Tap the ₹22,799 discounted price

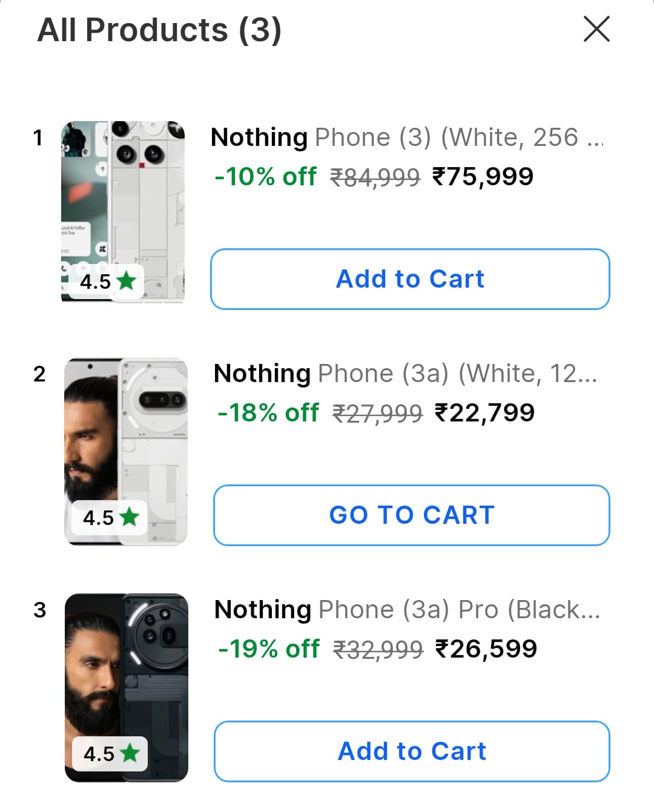(x=484, y=413)
